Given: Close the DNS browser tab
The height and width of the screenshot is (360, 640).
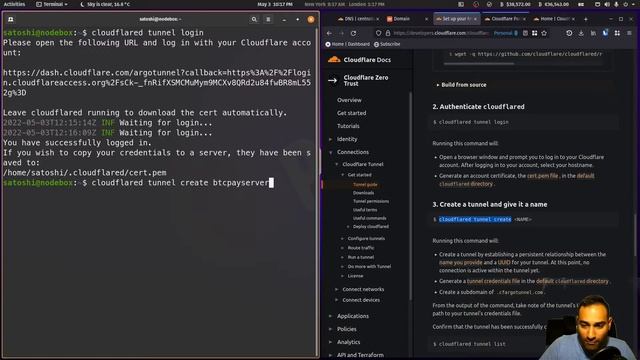Looking at the screenshot, I should pos(377,19).
